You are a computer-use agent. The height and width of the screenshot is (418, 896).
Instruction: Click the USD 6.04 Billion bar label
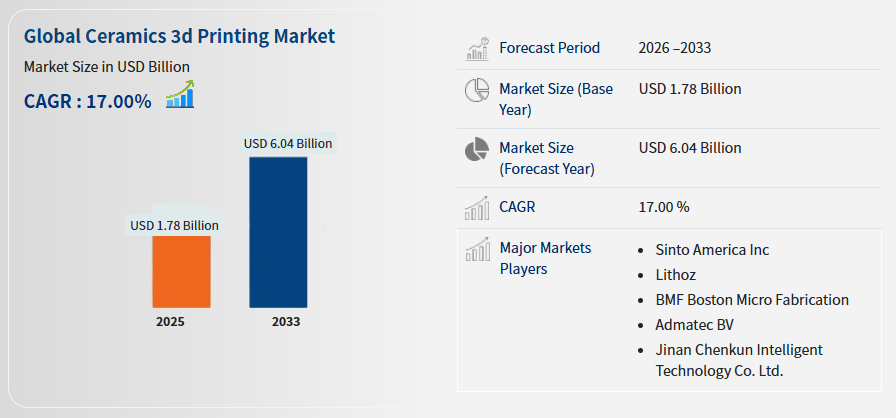pos(288,143)
